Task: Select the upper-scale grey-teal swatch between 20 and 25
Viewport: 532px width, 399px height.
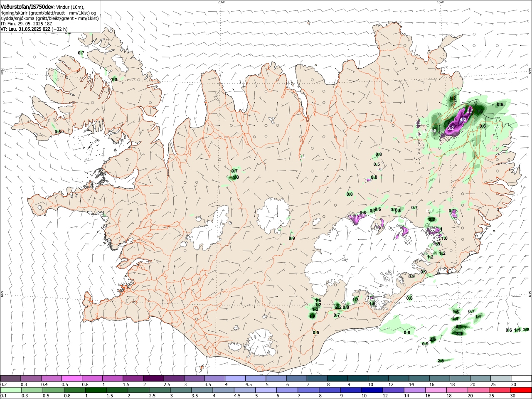Action: click(480, 378)
